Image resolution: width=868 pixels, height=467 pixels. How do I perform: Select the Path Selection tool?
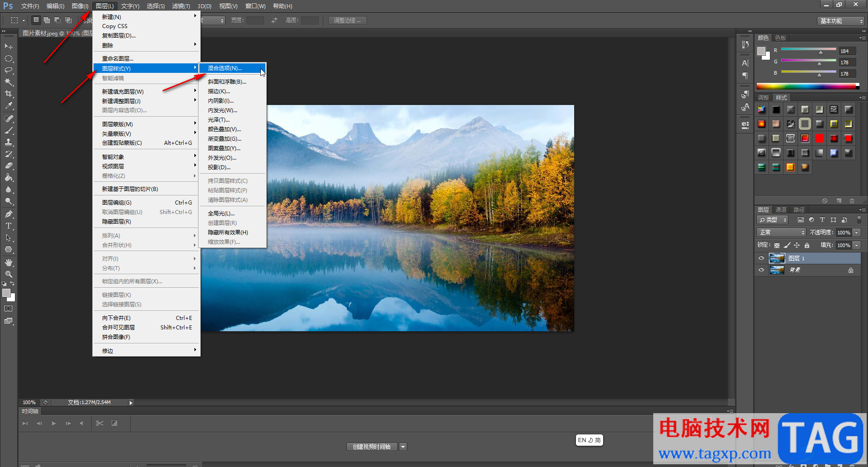9,237
